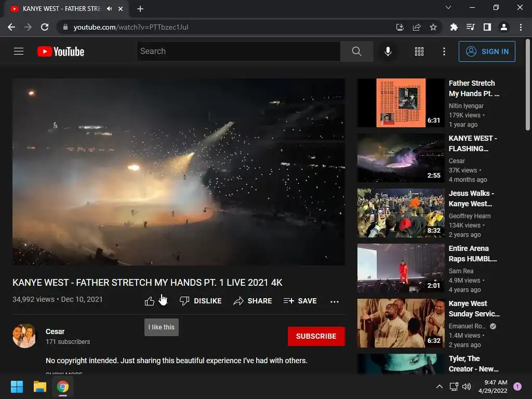This screenshot has width=532, height=399.
Task: Click install/download icon in address bar
Action: click(x=400, y=27)
